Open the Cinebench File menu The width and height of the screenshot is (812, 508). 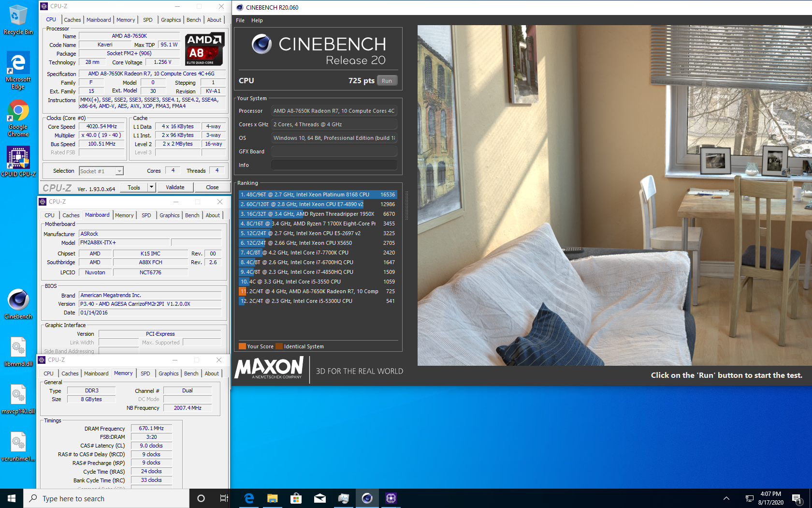[240, 20]
